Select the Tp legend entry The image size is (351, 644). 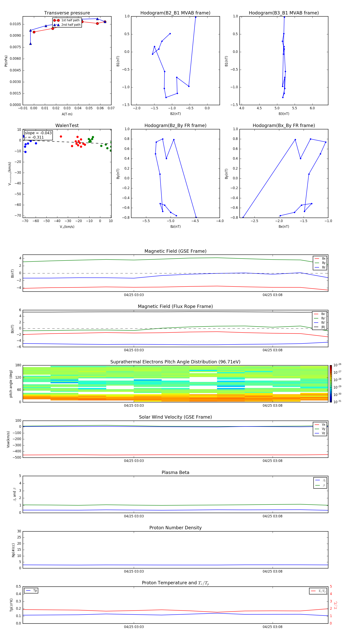coord(31,591)
